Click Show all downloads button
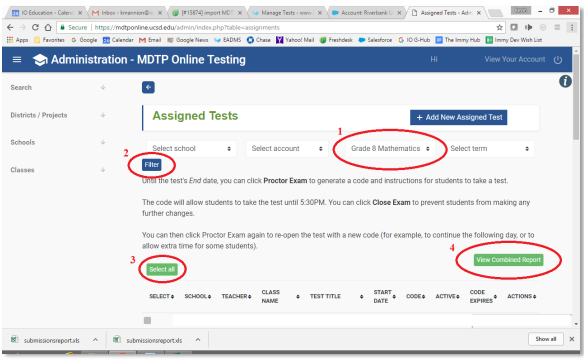 (x=546, y=339)
